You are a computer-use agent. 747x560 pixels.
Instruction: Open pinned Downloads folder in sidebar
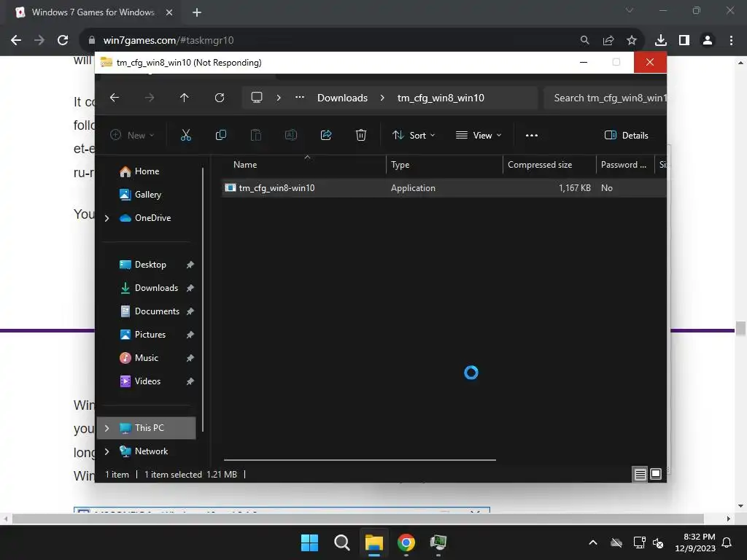click(x=147, y=288)
